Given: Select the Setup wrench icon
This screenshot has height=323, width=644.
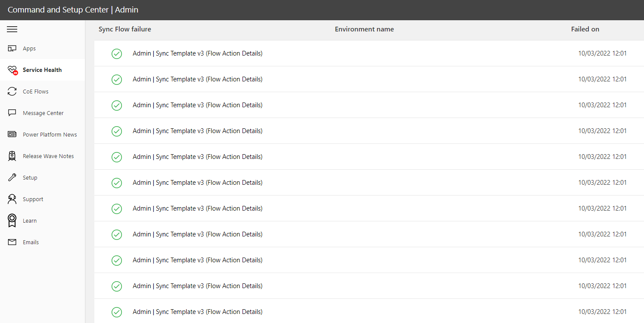Looking at the screenshot, I should (12, 177).
